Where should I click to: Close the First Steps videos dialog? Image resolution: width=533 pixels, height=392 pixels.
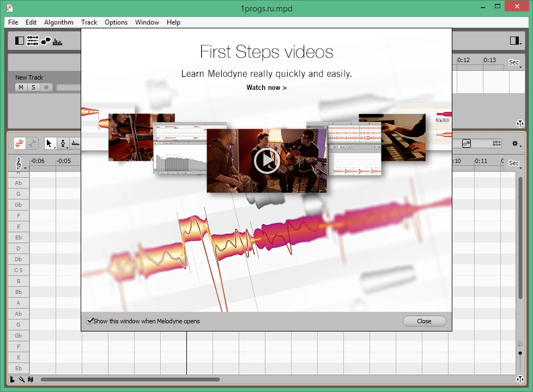pyautogui.click(x=424, y=321)
